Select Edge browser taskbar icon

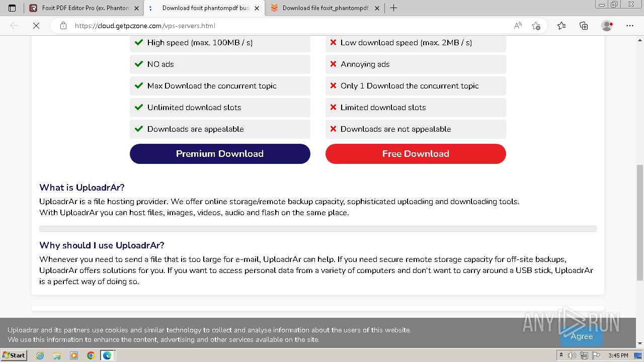point(108,355)
